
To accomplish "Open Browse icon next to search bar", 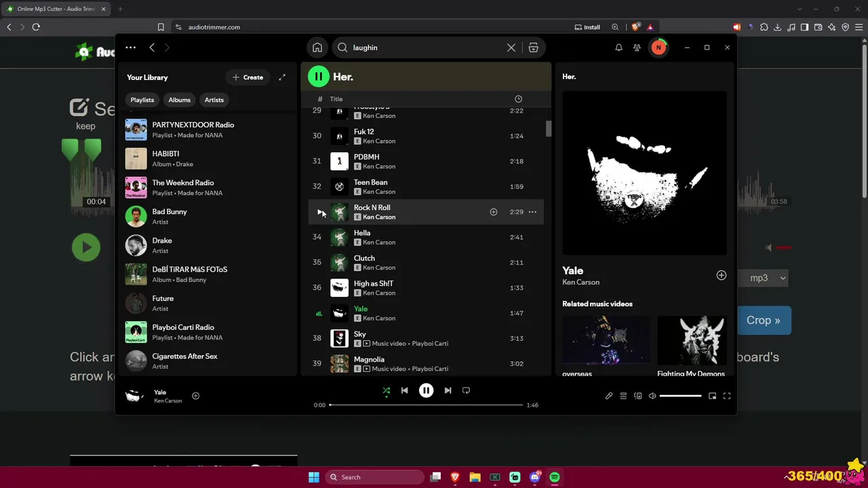I will point(534,47).
